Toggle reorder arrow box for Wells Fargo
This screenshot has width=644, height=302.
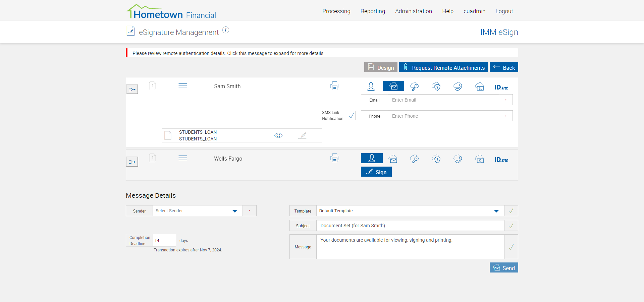point(132,162)
